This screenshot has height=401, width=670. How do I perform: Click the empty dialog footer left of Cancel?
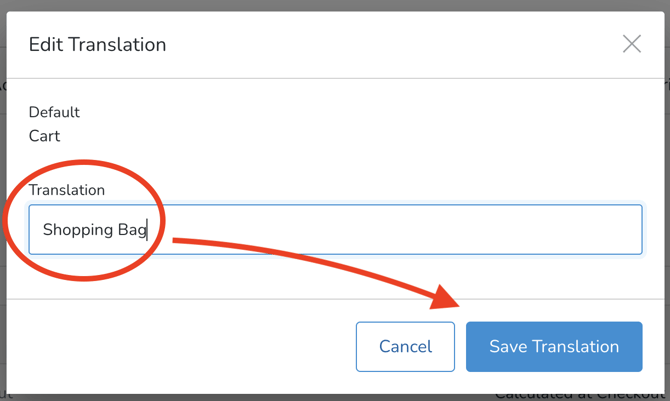180,347
